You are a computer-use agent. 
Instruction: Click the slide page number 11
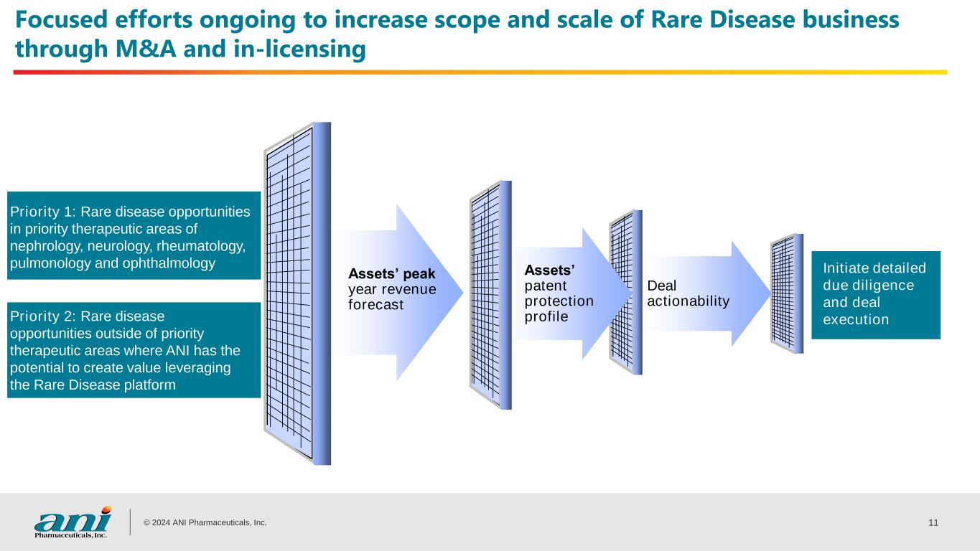933,522
